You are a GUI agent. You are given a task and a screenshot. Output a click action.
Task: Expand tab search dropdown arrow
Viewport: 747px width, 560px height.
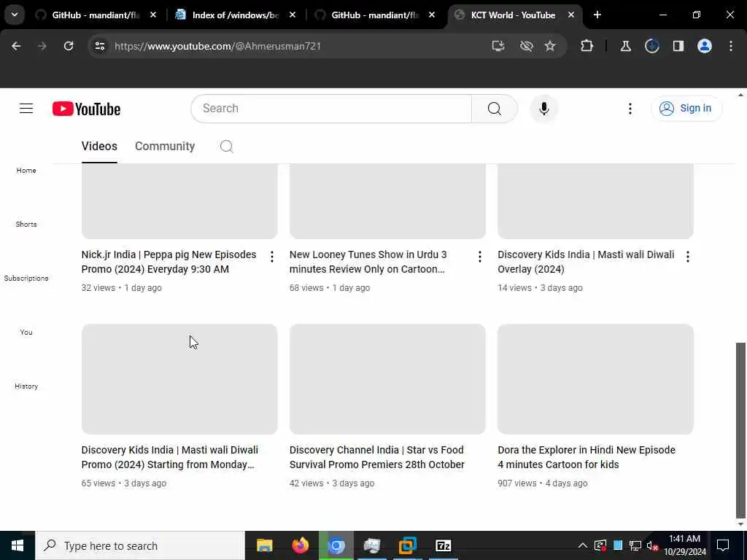coord(15,15)
